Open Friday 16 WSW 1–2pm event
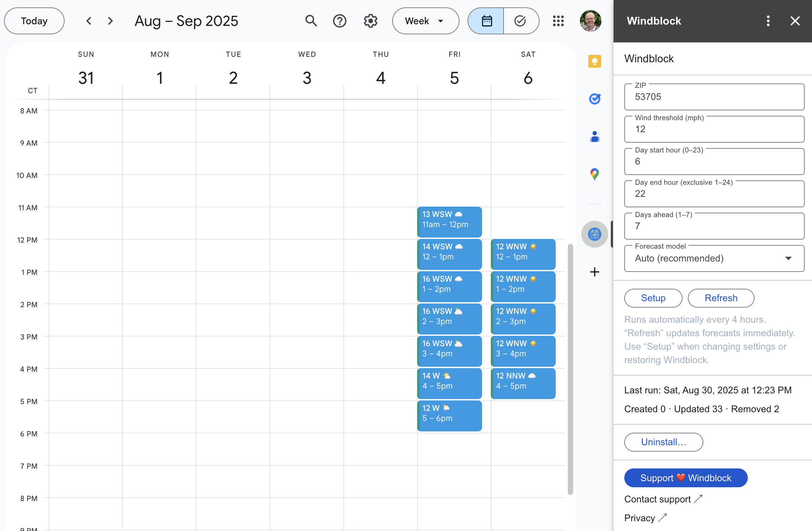The width and height of the screenshot is (812, 531). [x=449, y=287]
